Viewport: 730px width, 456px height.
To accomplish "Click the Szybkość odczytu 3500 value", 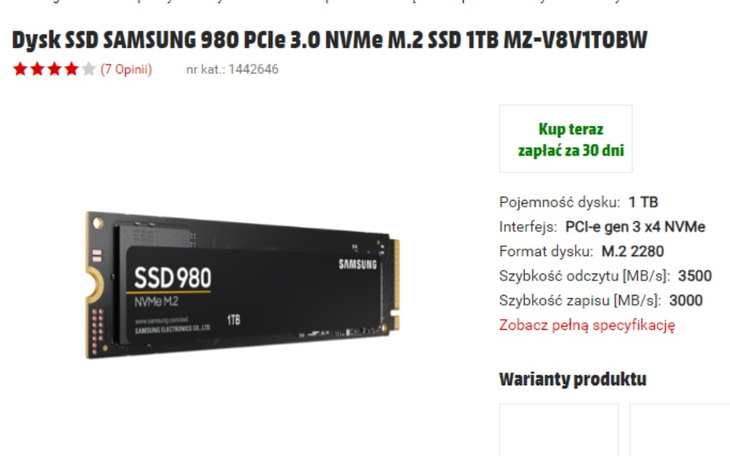I will click(x=695, y=276).
